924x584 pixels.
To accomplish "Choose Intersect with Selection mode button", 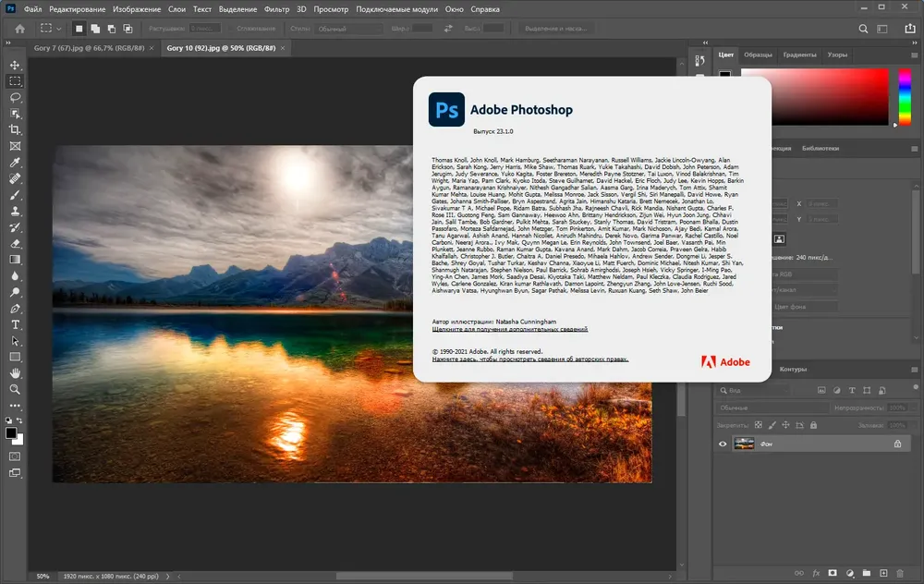I will 128,29.
